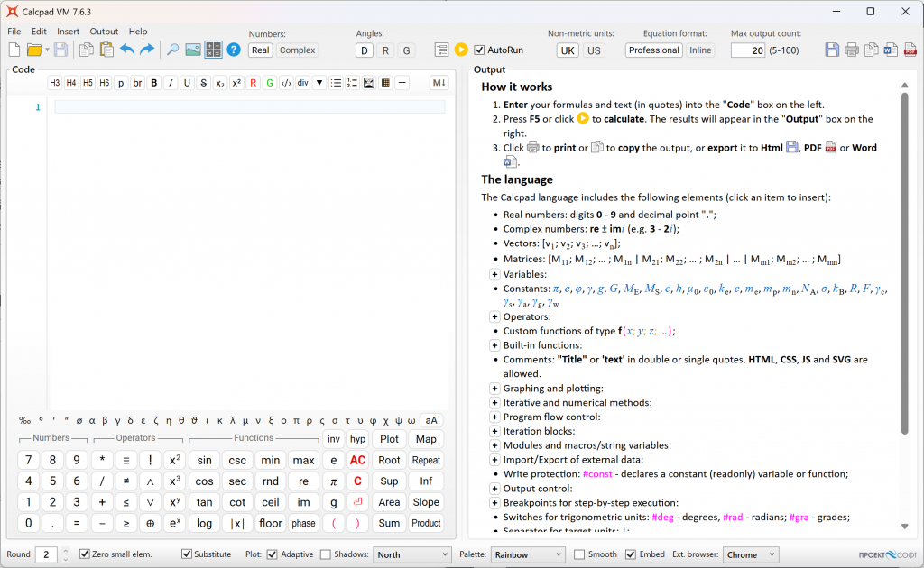Click the New file icon

coord(14,50)
